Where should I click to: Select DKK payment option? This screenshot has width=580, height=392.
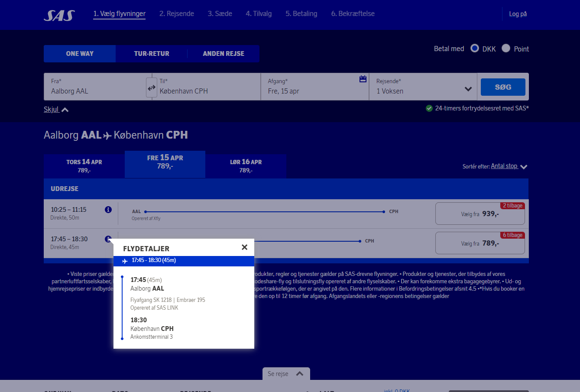tap(475, 48)
